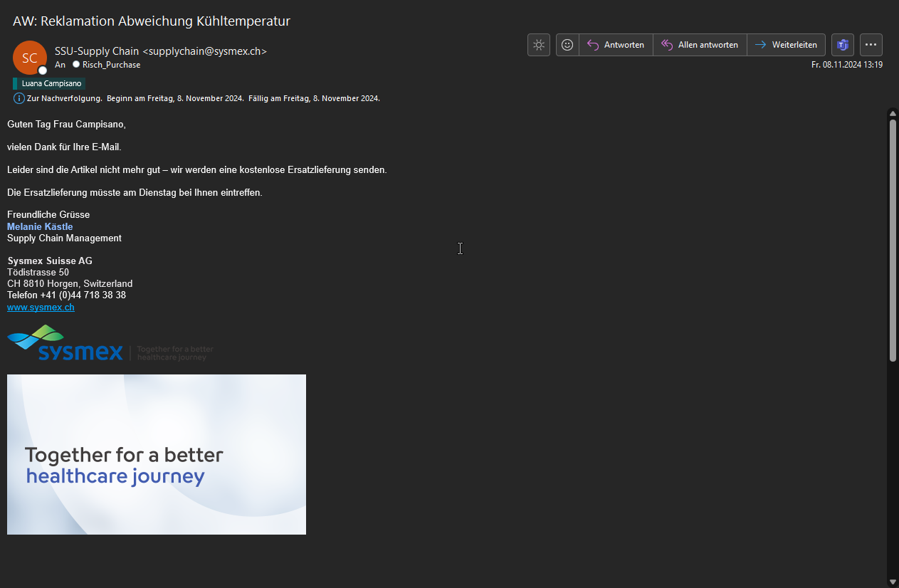Viewport: 899px width, 588px height.
Task: Click the sender name SSU-Supply Chain
Action: point(98,51)
